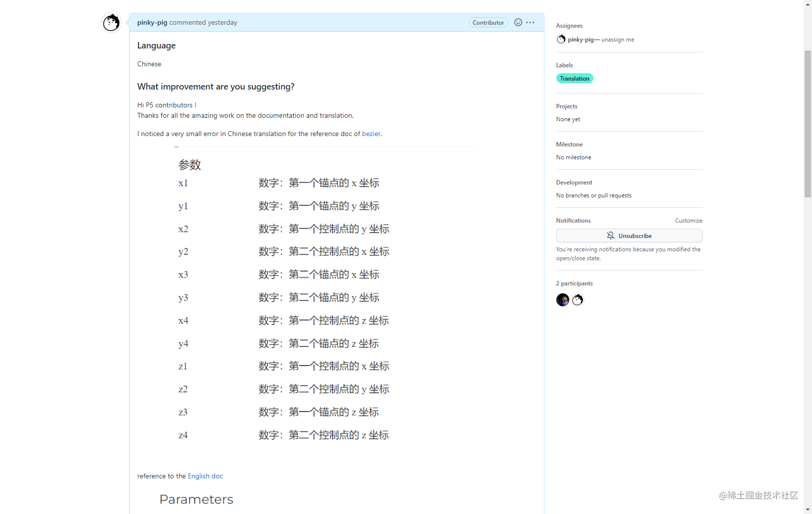Screen dimensions: 812x514
Task: Click the 'Language' heading
Action: pyautogui.click(x=156, y=46)
